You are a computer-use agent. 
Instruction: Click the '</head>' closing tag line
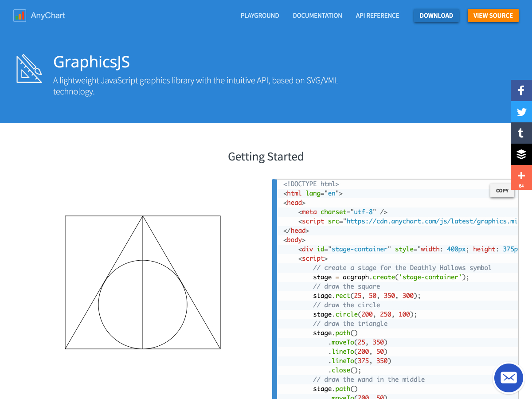(x=296, y=231)
